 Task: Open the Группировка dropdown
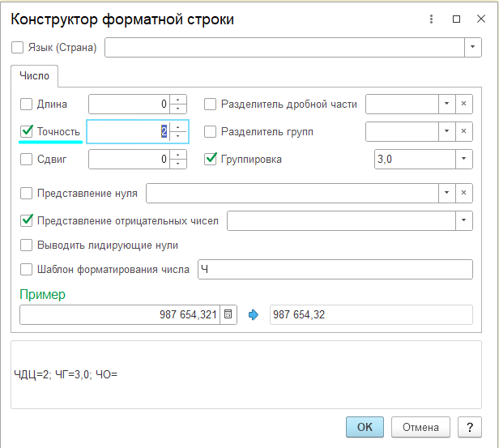463,160
